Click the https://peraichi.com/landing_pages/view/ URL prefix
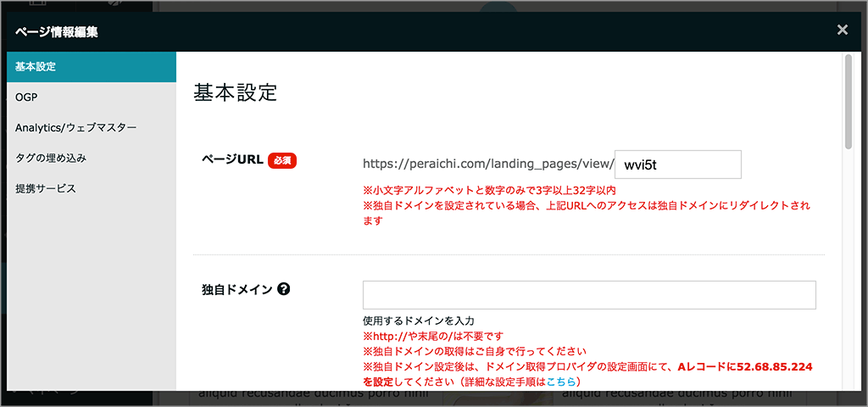The width and height of the screenshot is (868, 407). (488, 164)
